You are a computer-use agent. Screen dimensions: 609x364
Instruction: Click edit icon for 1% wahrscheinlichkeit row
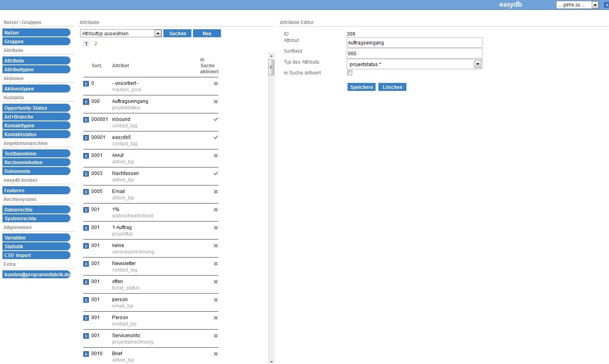point(86,210)
